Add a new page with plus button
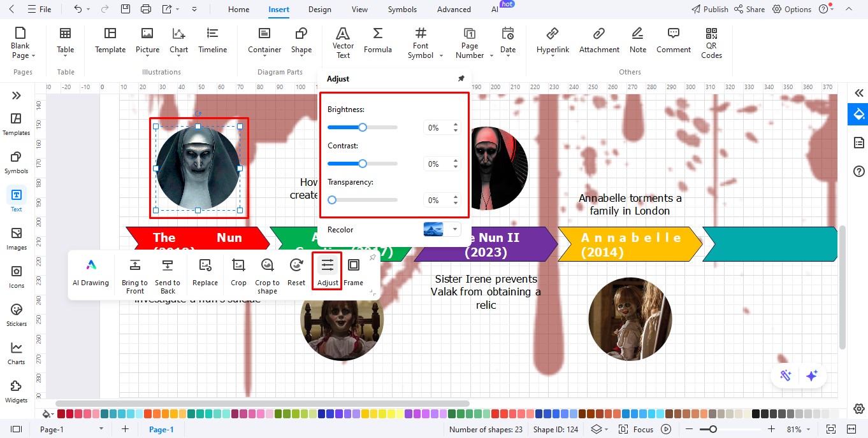This screenshot has height=438, width=868. [x=125, y=429]
